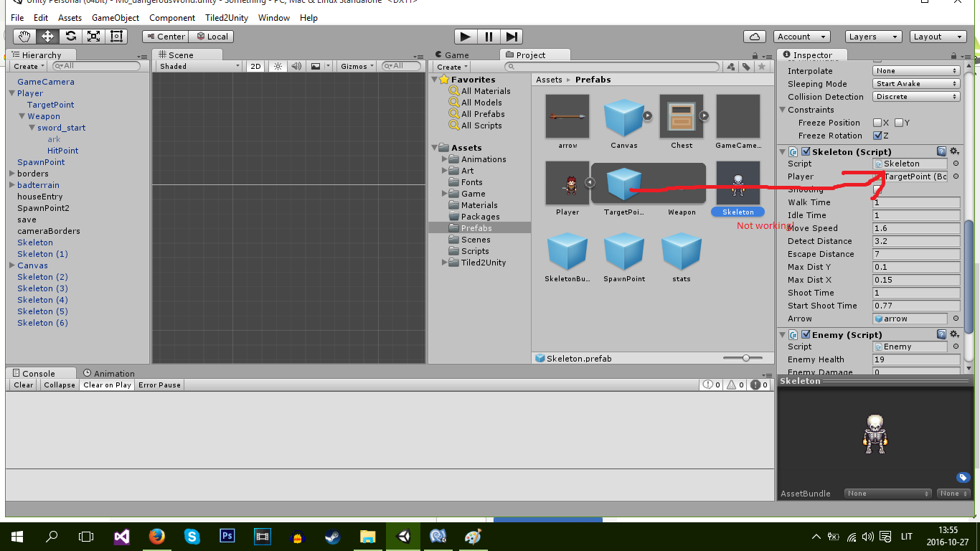
Task: Toggle scene lighting sun icon
Action: point(278,66)
